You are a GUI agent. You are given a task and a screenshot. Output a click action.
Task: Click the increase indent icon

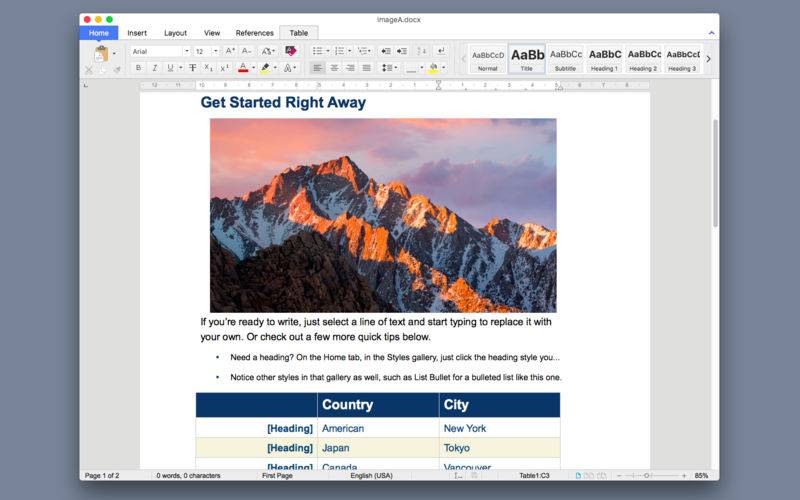pos(403,51)
